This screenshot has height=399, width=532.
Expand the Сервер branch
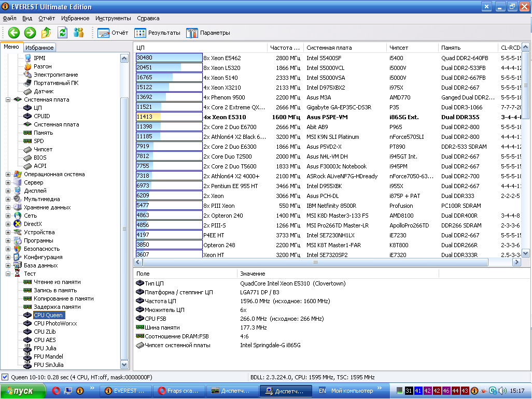(8, 182)
